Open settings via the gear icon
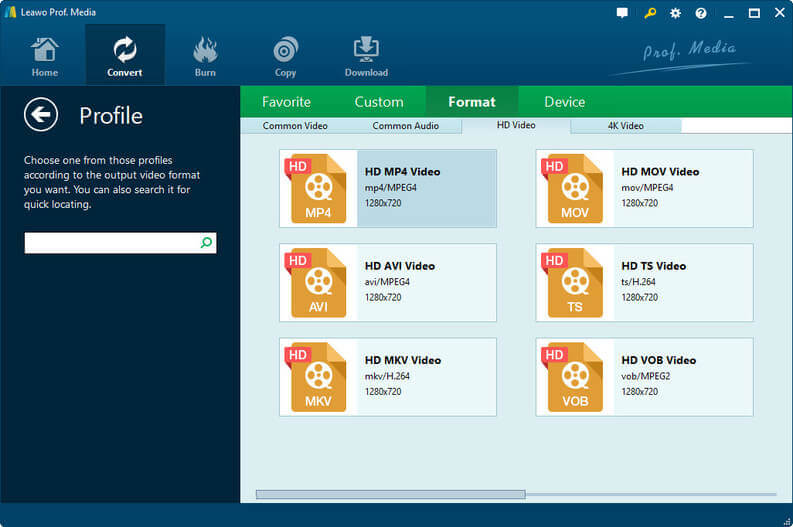 [x=675, y=13]
